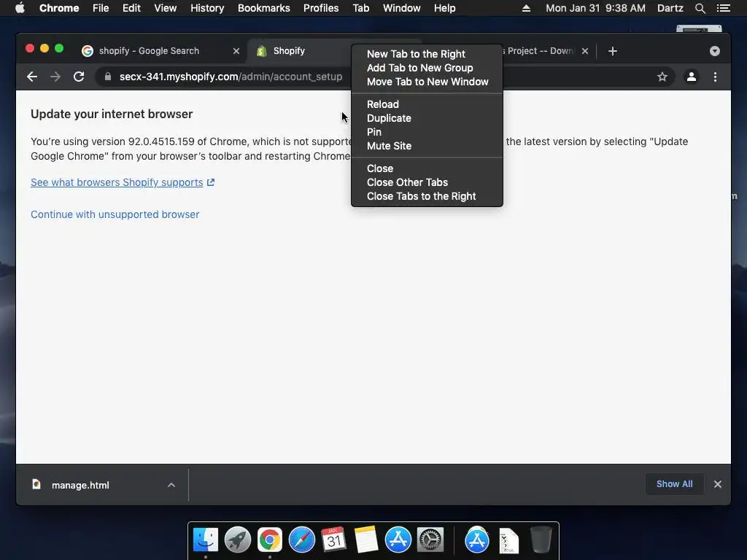
Task: Click Show All downloads button
Action: point(674,484)
